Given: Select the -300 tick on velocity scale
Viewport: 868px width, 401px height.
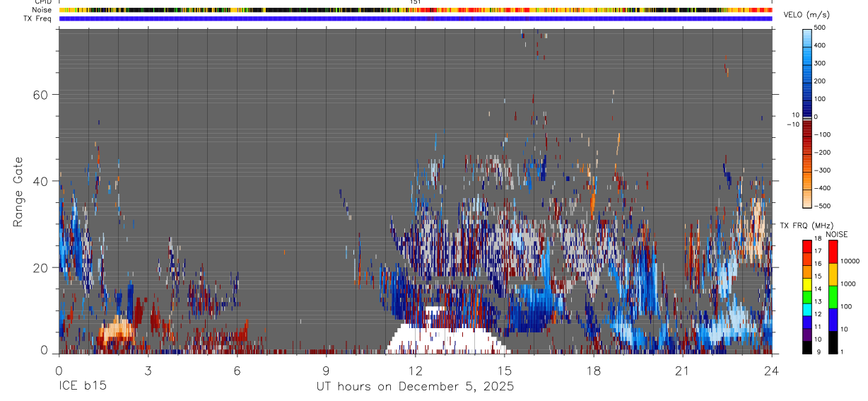Looking at the screenshot, I should (821, 170).
